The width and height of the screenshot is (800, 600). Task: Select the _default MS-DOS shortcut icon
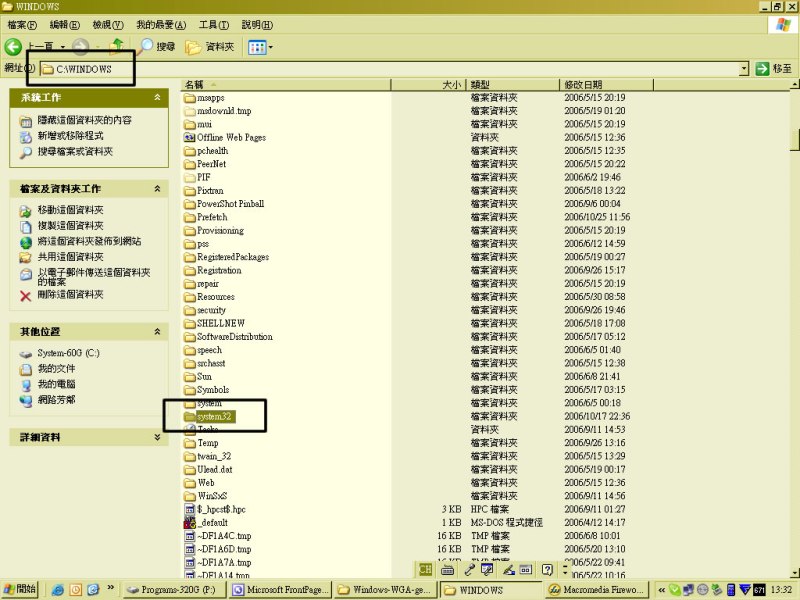pos(190,522)
